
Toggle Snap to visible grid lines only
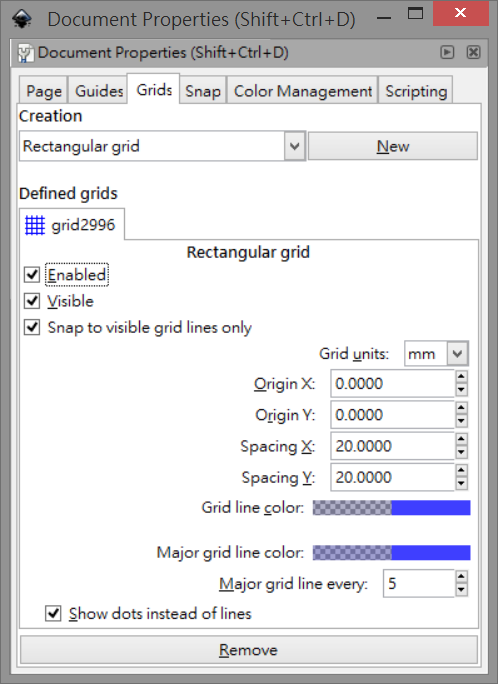coord(32,327)
